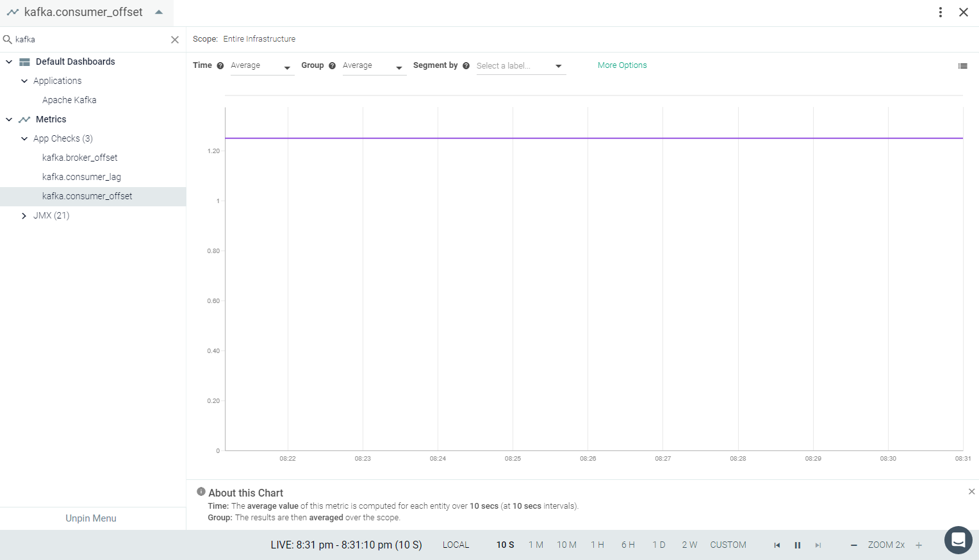The image size is (979, 560).
Task: Pause the live data playback
Action: [x=798, y=545]
